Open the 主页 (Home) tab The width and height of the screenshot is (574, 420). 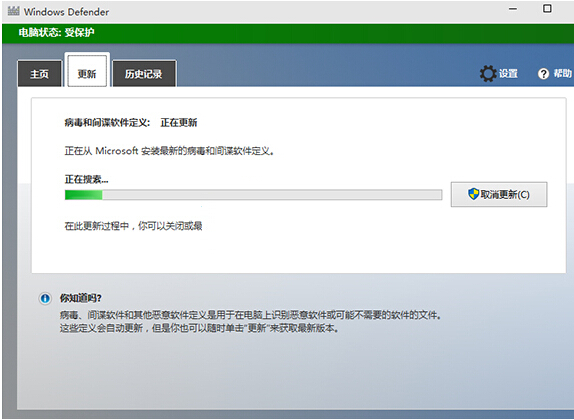(40, 74)
